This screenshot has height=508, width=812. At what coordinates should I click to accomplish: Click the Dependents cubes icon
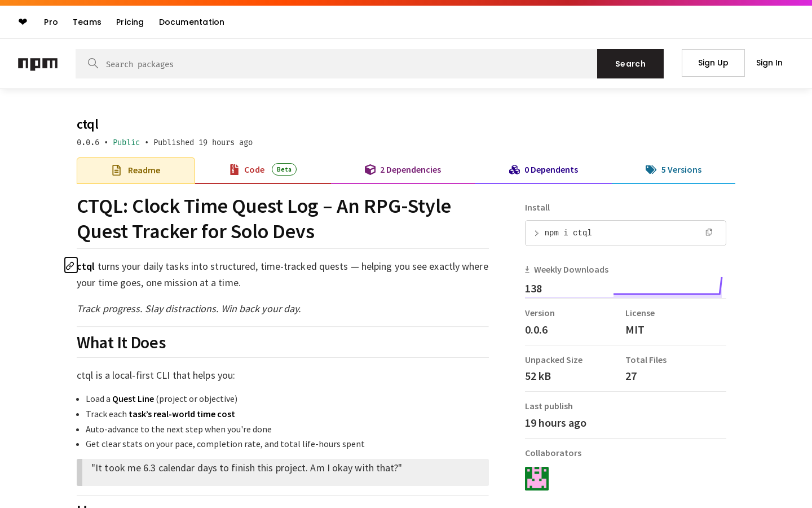tap(514, 169)
